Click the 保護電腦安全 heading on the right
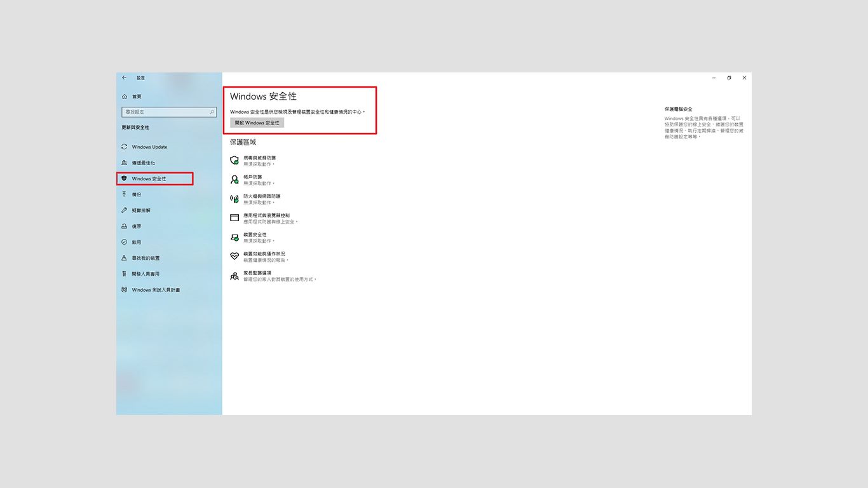The height and width of the screenshot is (488, 868). tap(679, 109)
